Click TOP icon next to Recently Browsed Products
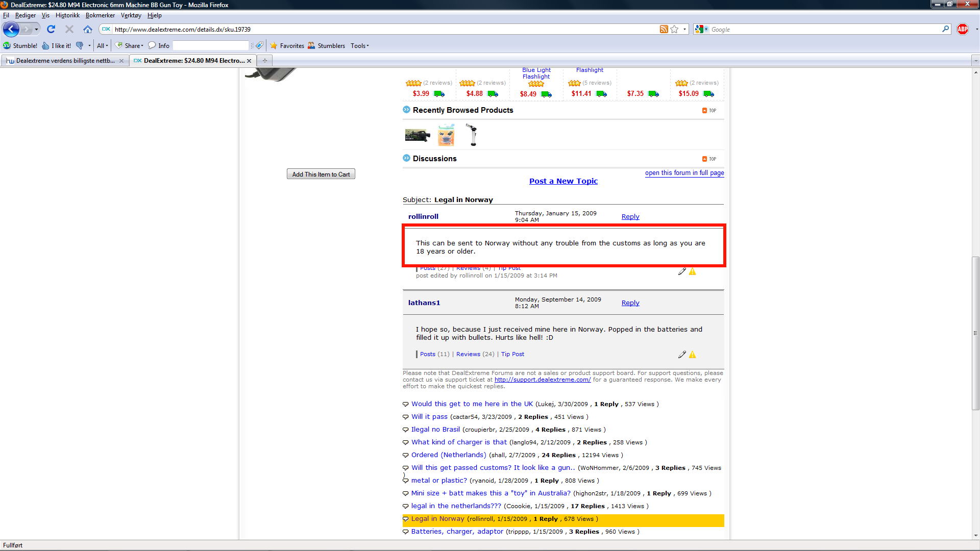This screenshot has height=551, width=980. (709, 110)
